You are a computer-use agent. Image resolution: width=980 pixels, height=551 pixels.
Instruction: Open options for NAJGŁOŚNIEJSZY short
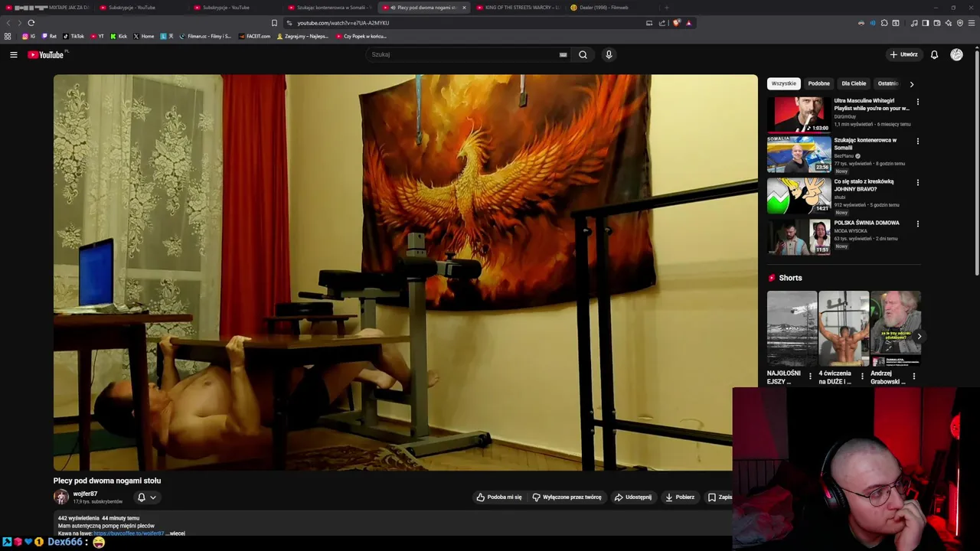pos(810,377)
